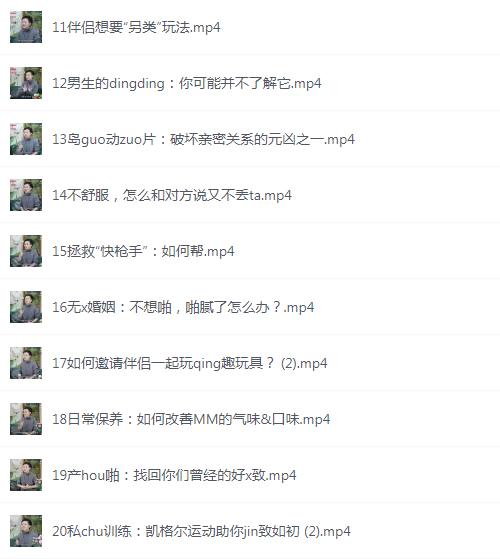The width and height of the screenshot is (500, 559).
Task: Select the thumbnail beside 16无x婚姻
Action: point(26,307)
